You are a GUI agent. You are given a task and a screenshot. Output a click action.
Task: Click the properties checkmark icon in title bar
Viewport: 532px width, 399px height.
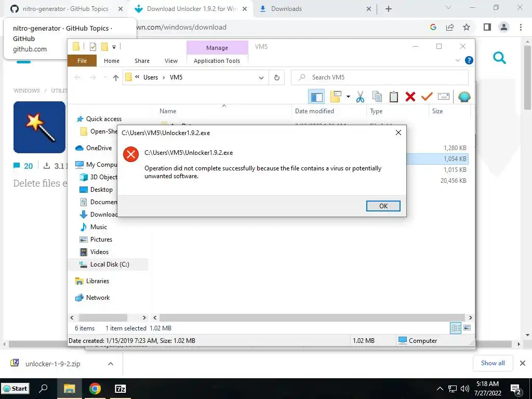92,47
